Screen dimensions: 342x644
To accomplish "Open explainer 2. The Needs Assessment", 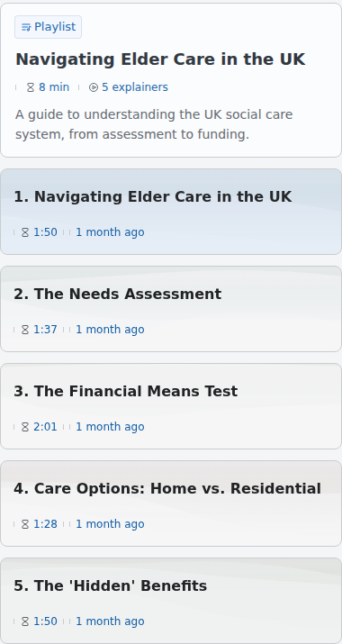I will click(x=171, y=309).
